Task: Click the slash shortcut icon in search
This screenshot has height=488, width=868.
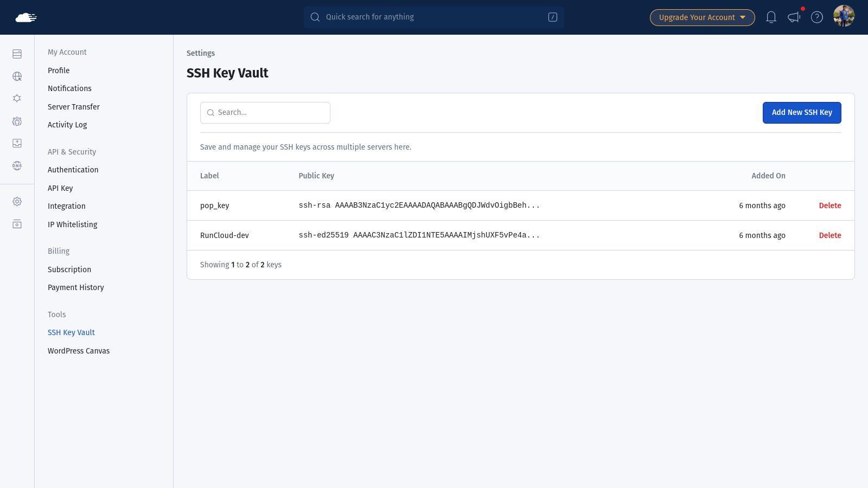Action: (553, 17)
